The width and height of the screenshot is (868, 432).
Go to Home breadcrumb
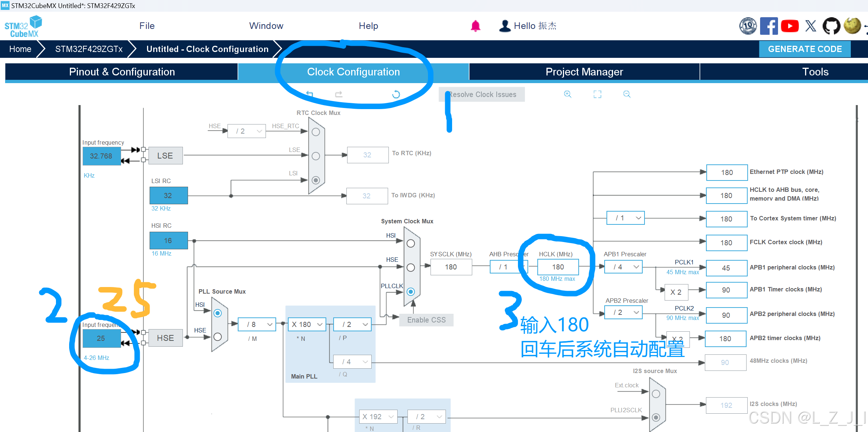[x=20, y=49]
